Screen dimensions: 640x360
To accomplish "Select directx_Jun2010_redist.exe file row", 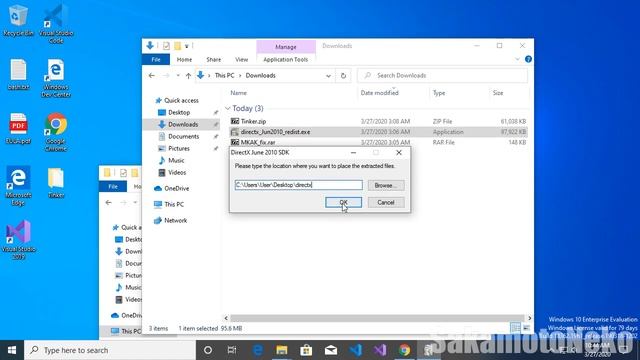I will [378, 132].
